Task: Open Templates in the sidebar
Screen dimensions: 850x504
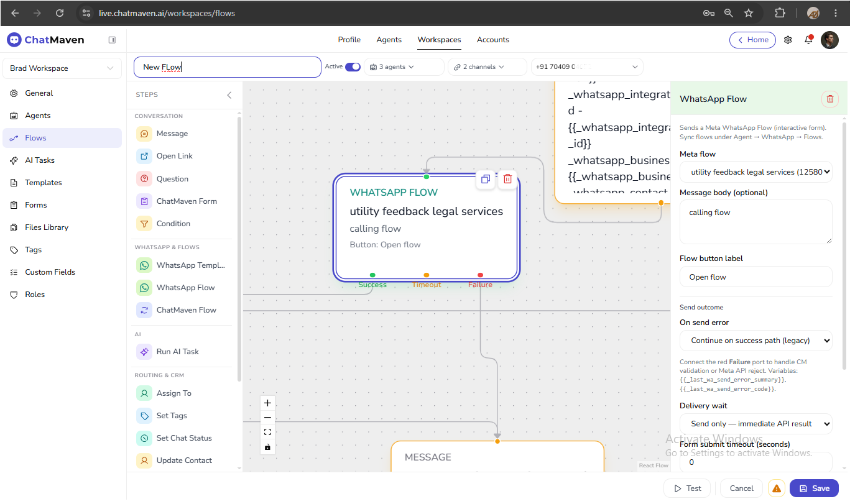Action: click(x=62, y=183)
